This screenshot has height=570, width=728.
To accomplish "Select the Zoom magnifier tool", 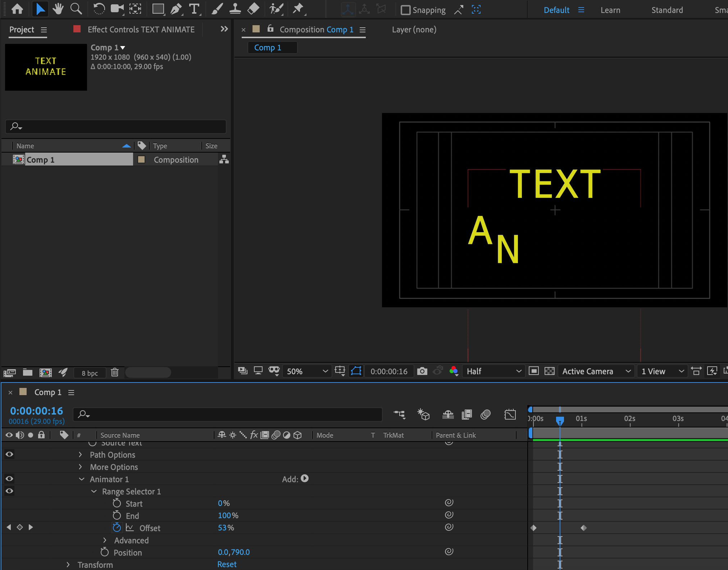I will [76, 9].
